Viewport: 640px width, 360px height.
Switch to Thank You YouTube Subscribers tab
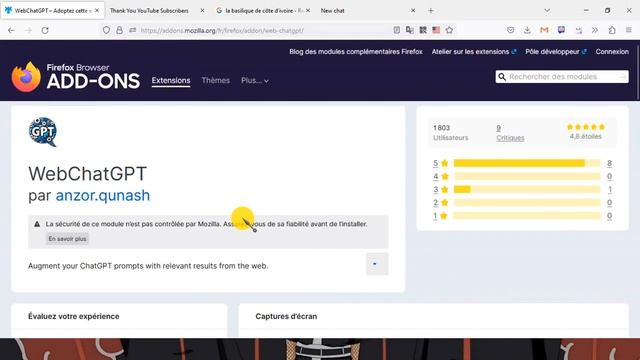pyautogui.click(x=149, y=11)
